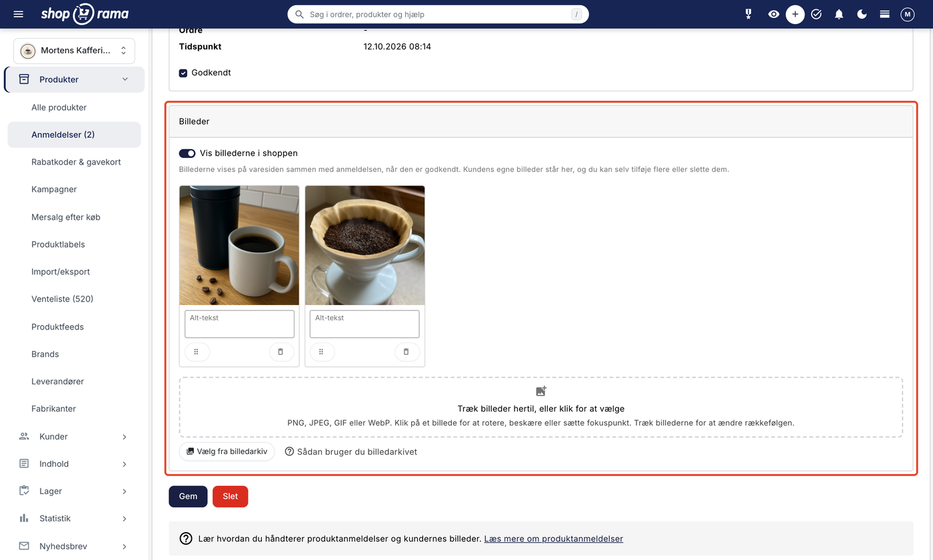This screenshot has height=560, width=933.
Task: Click the magnifier icon in the search bar
Action: pyautogui.click(x=299, y=14)
